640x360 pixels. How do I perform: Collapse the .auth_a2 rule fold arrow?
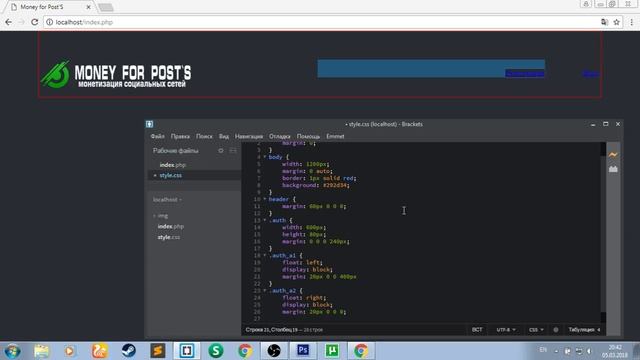(x=264, y=291)
